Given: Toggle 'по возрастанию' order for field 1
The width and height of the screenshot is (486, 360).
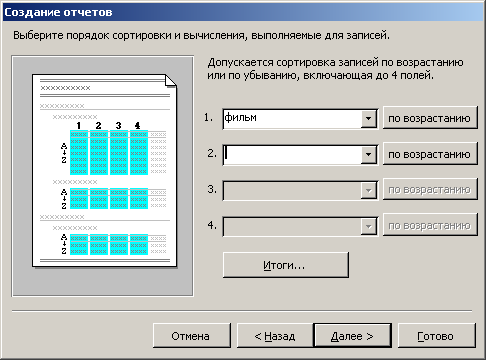Looking at the screenshot, I should 430,118.
